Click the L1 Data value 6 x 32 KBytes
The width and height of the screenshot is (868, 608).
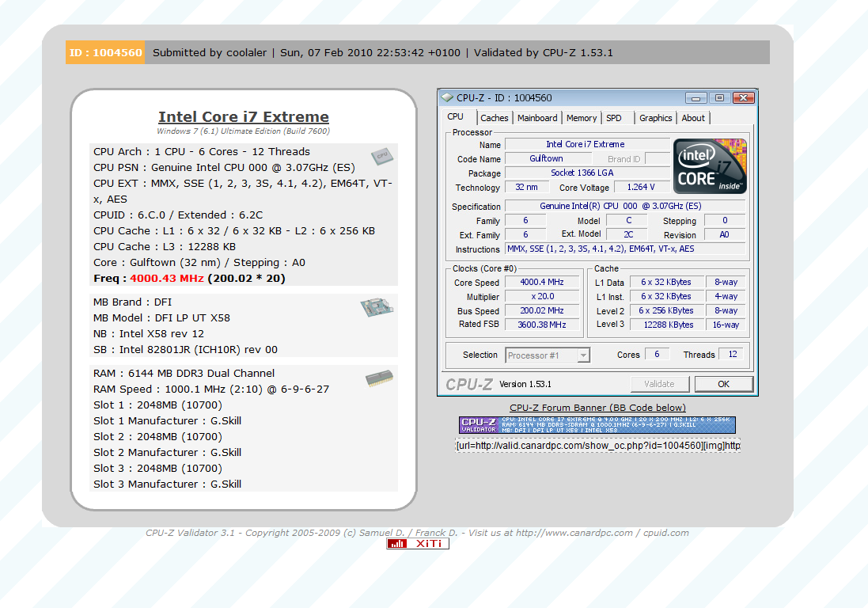pyautogui.click(x=666, y=283)
